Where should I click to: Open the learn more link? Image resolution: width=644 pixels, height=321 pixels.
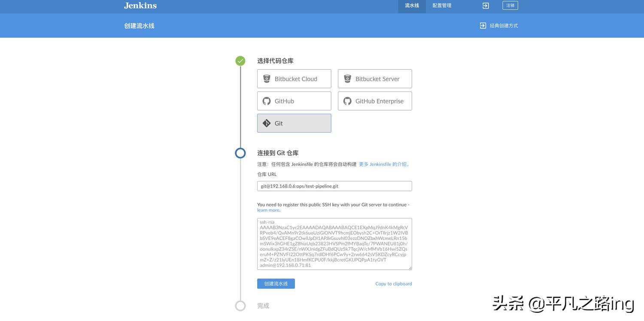coord(268,210)
